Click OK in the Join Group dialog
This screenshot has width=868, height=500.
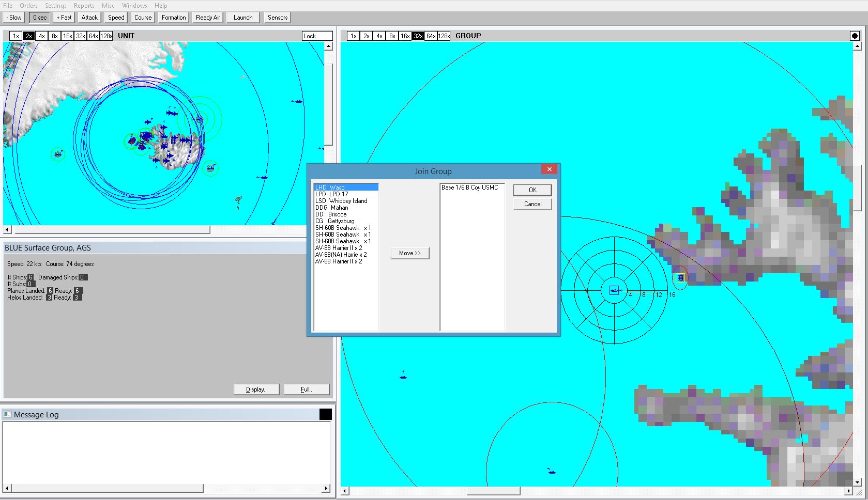click(532, 190)
